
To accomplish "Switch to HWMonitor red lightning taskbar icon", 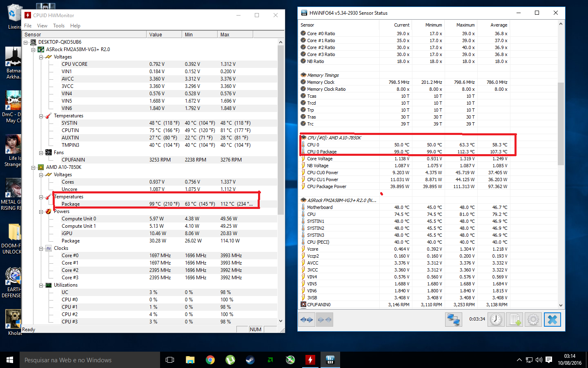I will (x=310, y=360).
